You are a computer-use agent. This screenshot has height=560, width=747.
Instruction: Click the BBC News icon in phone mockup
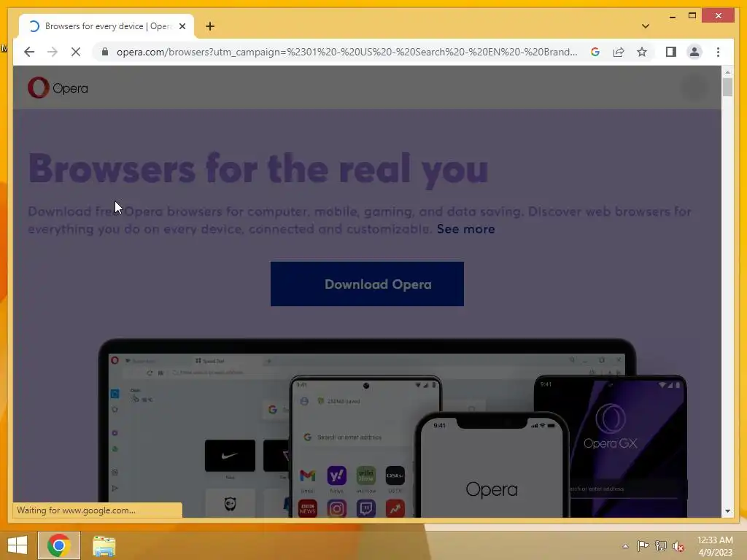coord(307,508)
